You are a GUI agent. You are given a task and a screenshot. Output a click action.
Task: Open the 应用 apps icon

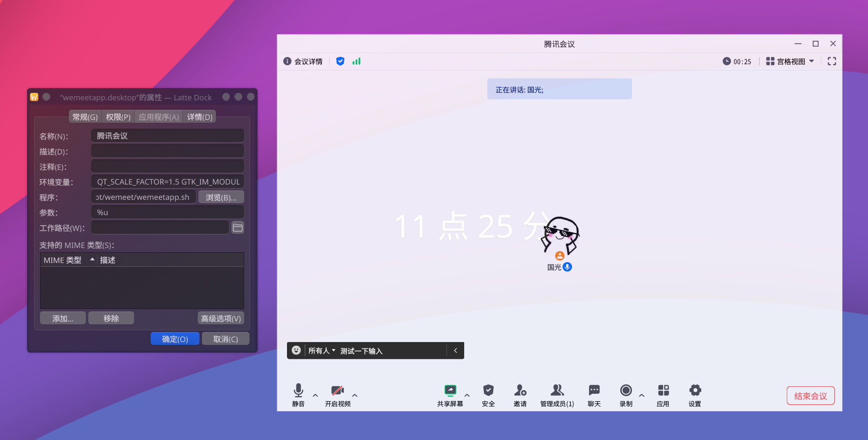[663, 395]
